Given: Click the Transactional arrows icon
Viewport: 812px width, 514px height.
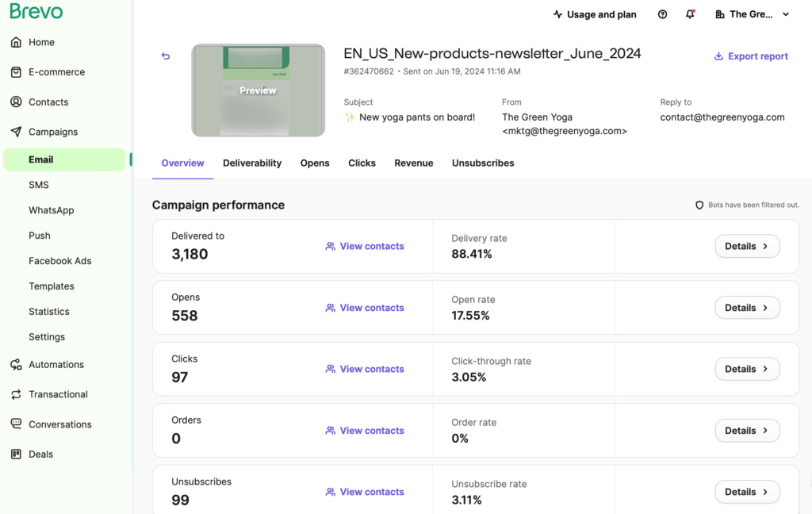Looking at the screenshot, I should click(16, 394).
